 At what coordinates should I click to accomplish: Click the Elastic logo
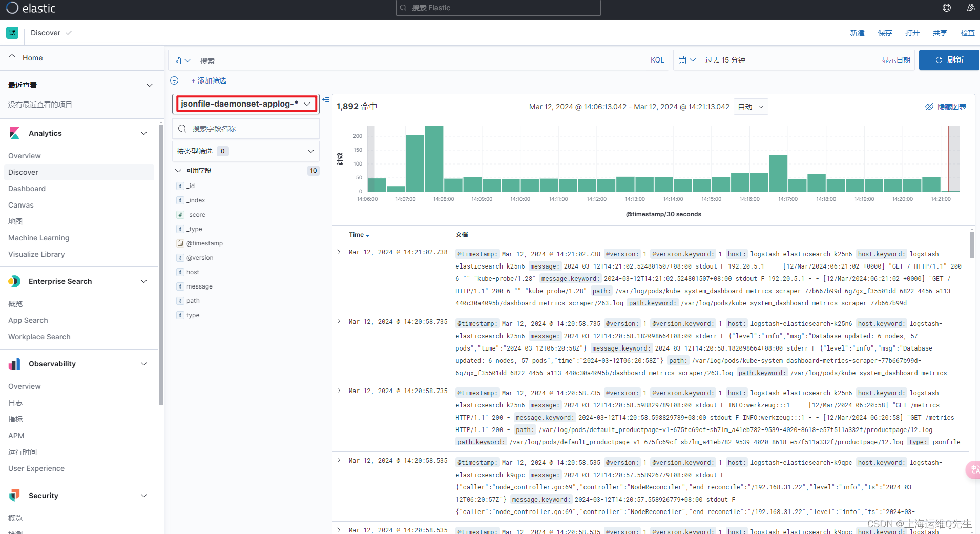point(31,8)
